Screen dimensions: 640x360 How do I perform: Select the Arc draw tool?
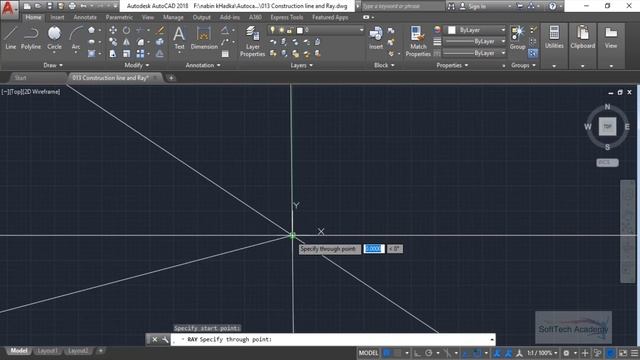(x=76, y=38)
